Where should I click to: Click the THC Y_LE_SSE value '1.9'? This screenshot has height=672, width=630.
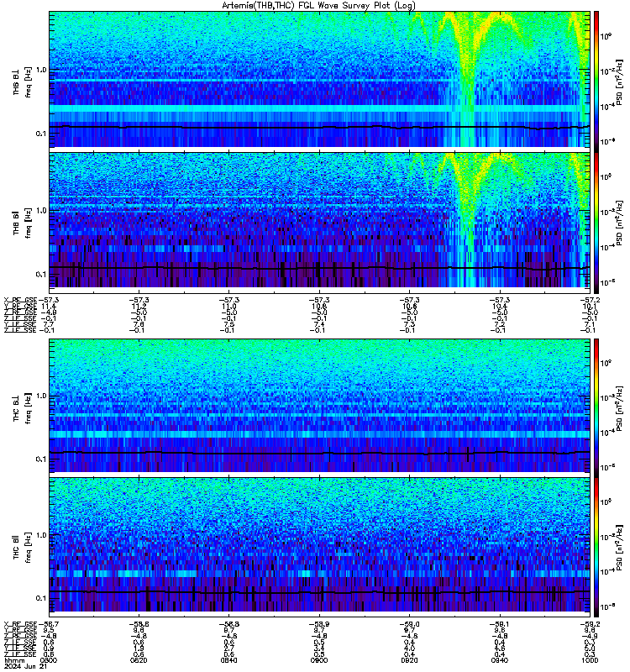(x=139, y=648)
